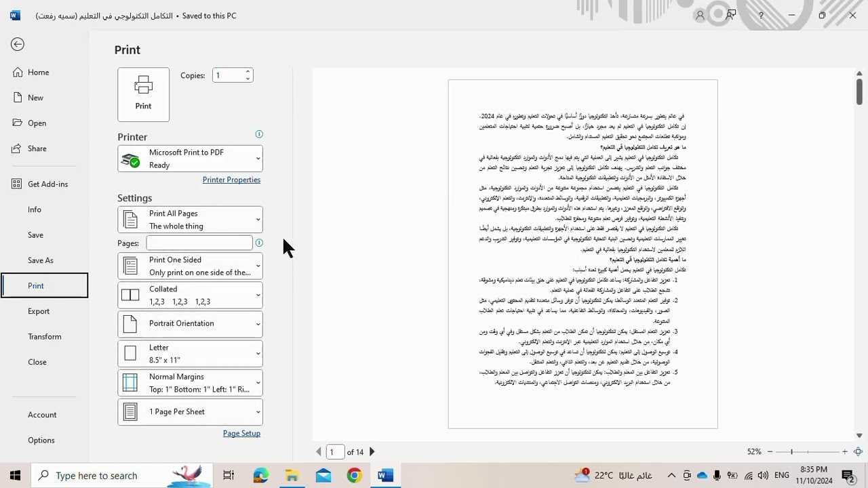This screenshot has width=868, height=488.
Task: Click the feedback icon in title bar
Action: [x=731, y=15]
